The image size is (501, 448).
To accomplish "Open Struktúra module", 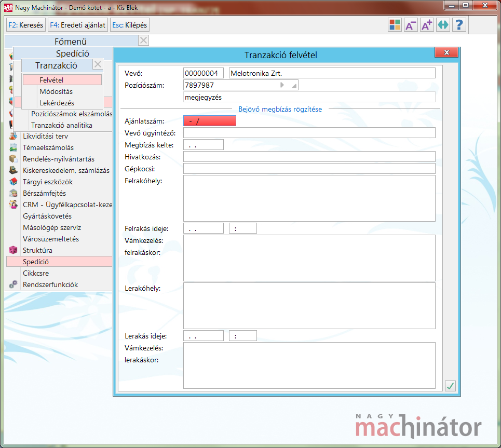I will click(37, 250).
